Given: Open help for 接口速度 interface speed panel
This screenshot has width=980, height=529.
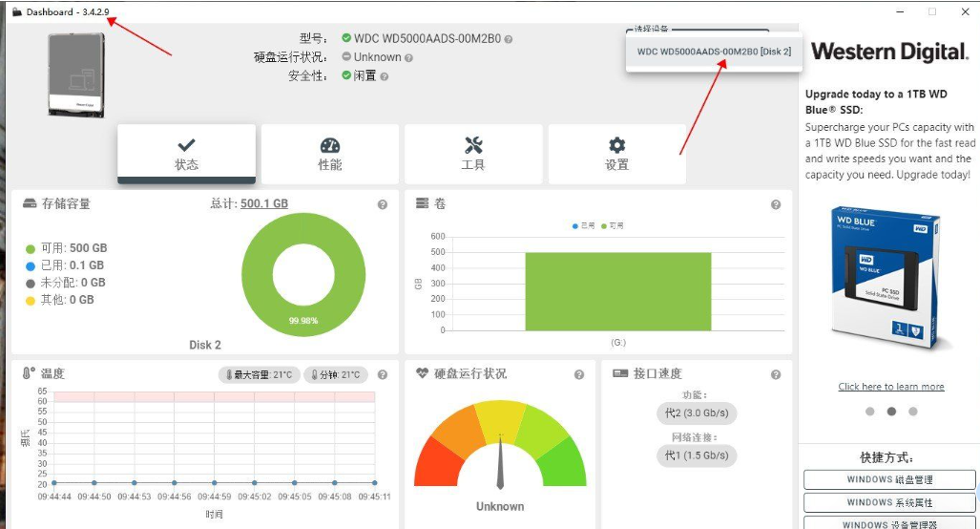Looking at the screenshot, I should [x=776, y=374].
